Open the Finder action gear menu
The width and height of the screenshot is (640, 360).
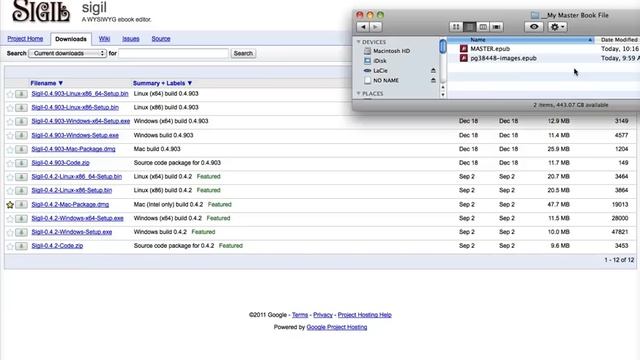click(557, 27)
